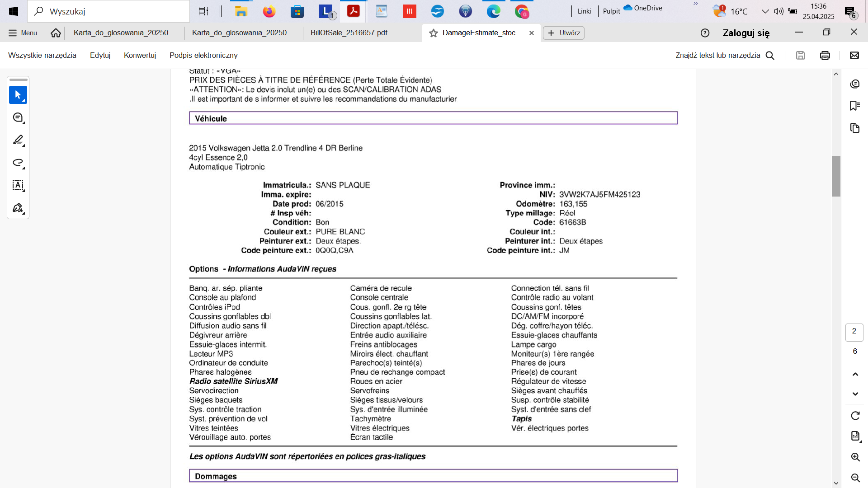The width and height of the screenshot is (868, 488).
Task: Open Firefox from the taskbar
Action: 269,11
